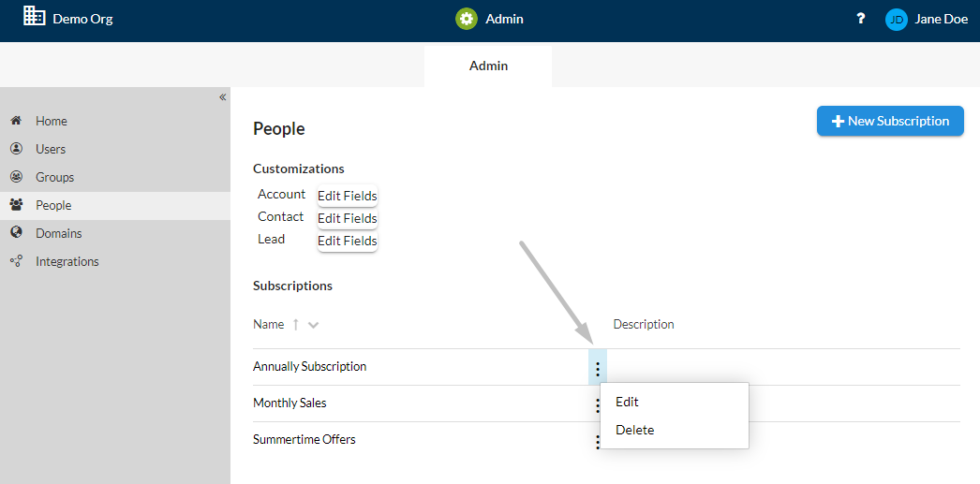980x484 pixels.
Task: Select the Monthly Sales row
Action: point(606,403)
